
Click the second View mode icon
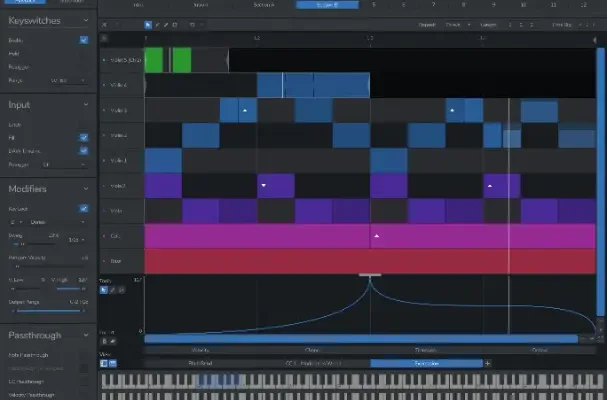[113, 363]
